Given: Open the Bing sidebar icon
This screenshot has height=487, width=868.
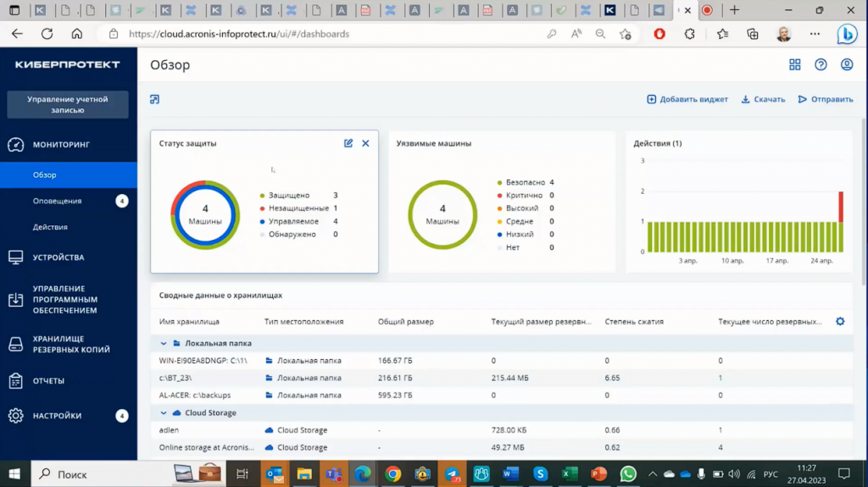Looking at the screenshot, I should point(847,34).
